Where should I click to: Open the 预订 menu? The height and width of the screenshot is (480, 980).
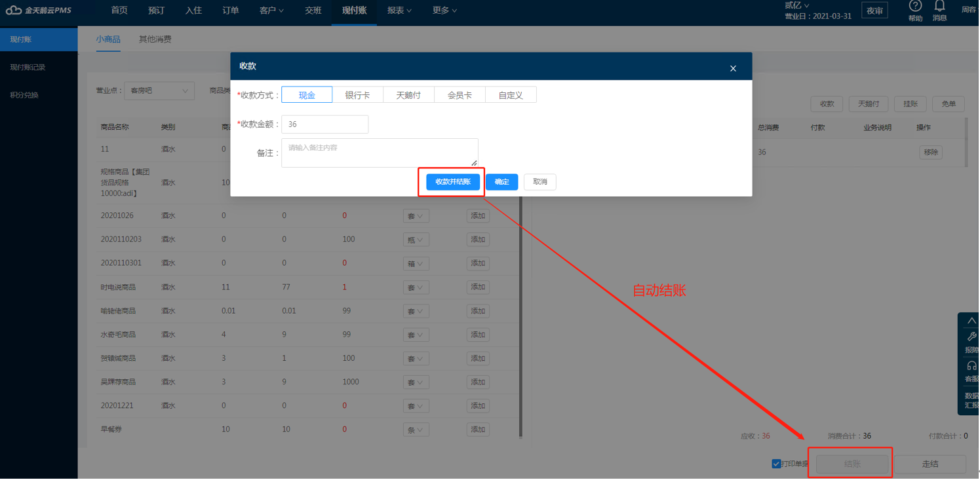(157, 10)
